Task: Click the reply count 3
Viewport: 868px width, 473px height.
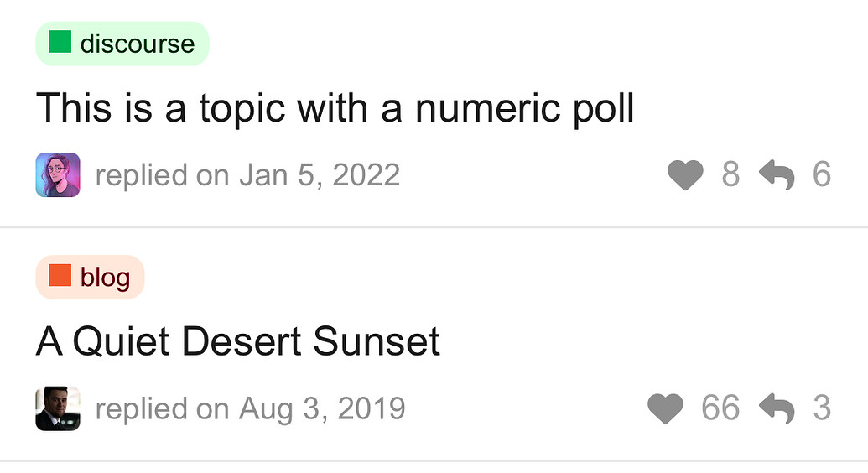Action: (821, 409)
